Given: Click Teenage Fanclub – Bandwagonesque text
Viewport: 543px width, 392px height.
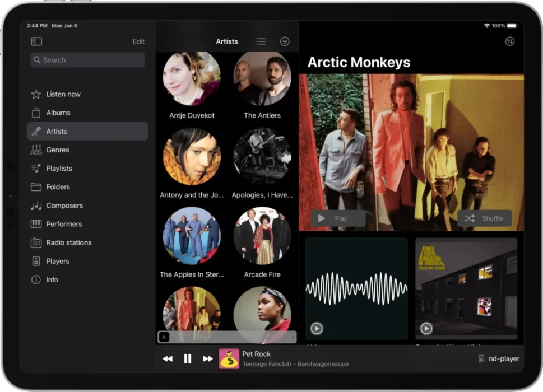Looking at the screenshot, I should tap(295, 364).
